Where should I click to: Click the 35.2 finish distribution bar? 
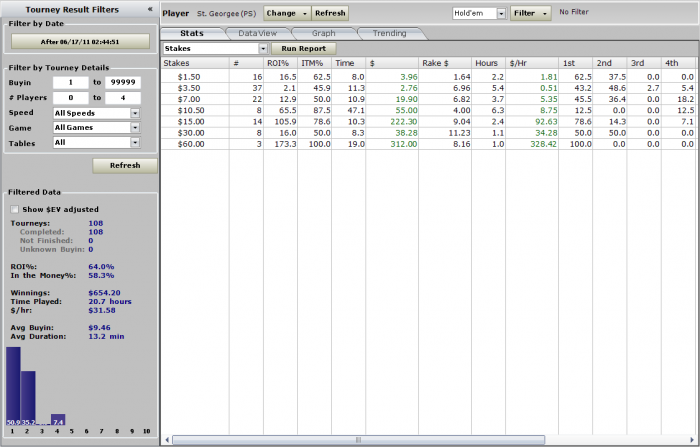28,398
